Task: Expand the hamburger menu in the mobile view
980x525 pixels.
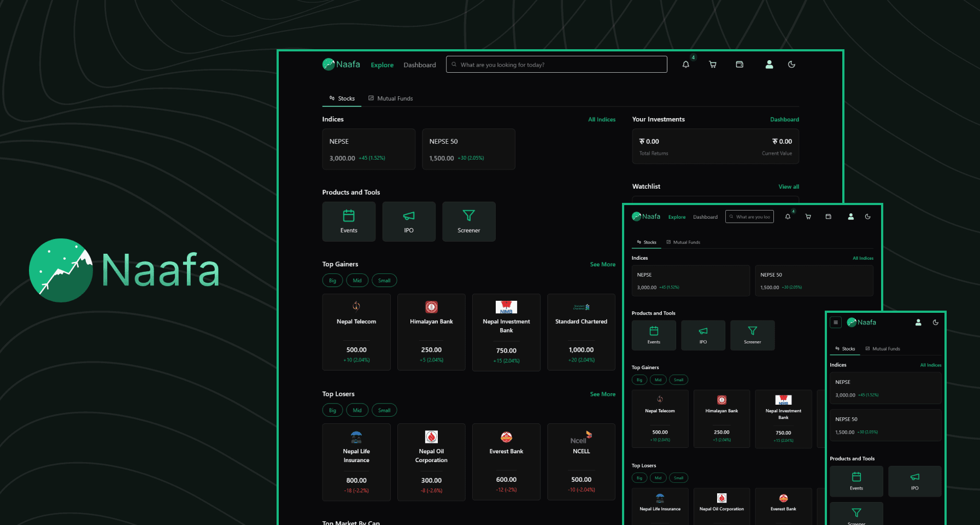Action: tap(835, 323)
